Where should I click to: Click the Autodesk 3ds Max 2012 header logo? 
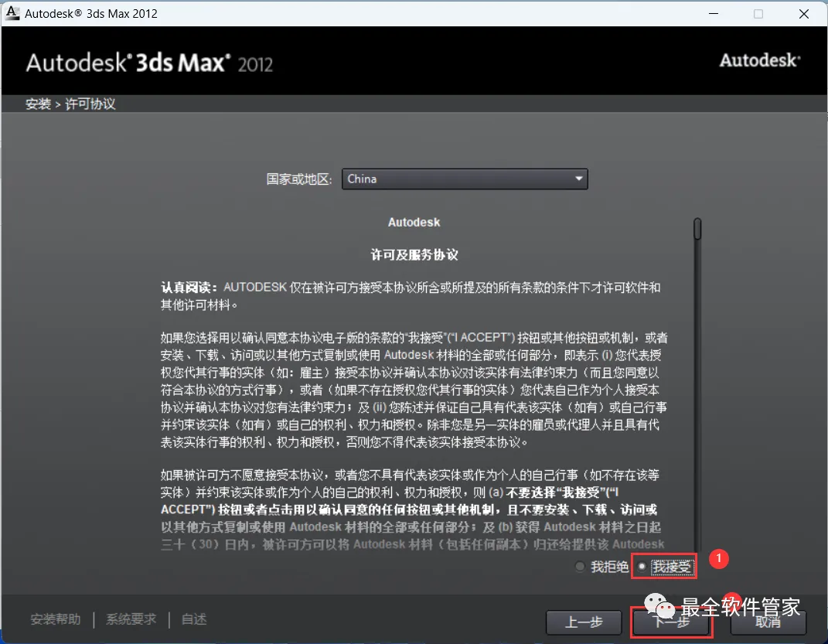[x=149, y=63]
